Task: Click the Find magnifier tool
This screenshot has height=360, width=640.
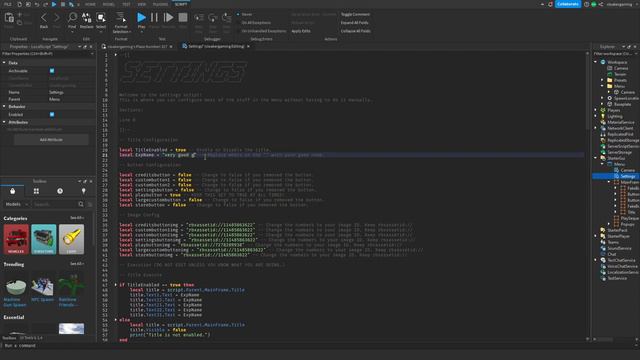Action: coord(72,17)
